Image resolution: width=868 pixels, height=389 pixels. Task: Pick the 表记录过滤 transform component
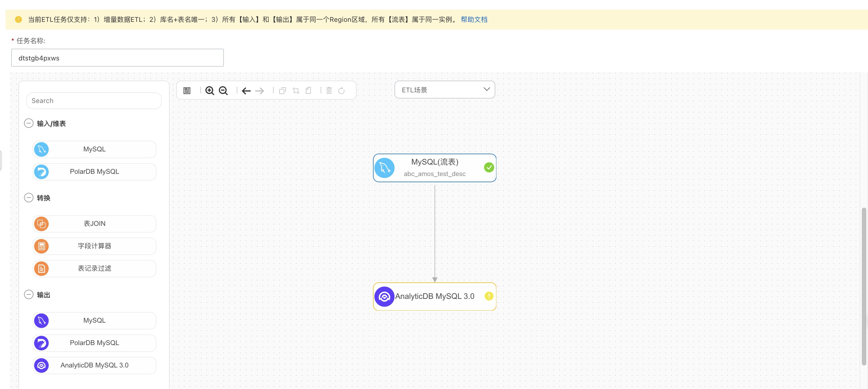pos(94,268)
